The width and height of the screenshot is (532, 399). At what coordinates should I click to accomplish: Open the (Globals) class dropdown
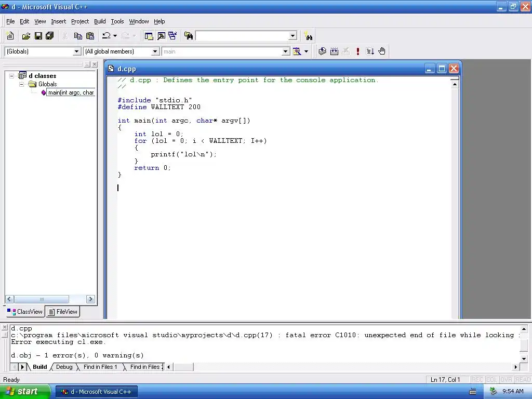tap(77, 51)
